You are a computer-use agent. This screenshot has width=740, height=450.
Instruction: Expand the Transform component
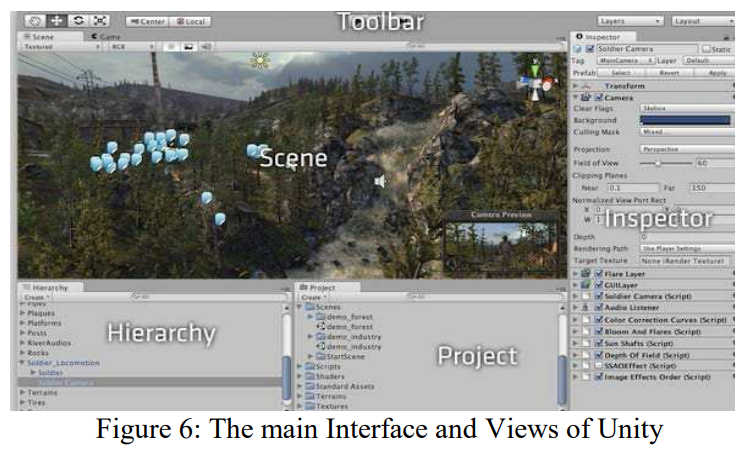575,86
